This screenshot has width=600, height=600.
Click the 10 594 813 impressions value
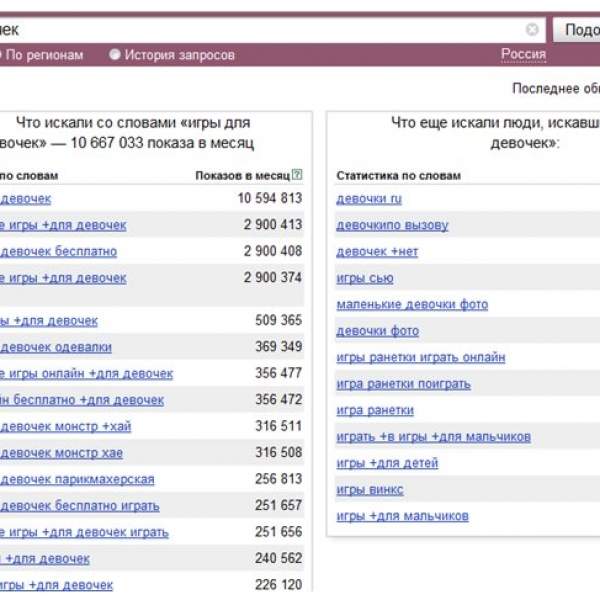pos(270,198)
